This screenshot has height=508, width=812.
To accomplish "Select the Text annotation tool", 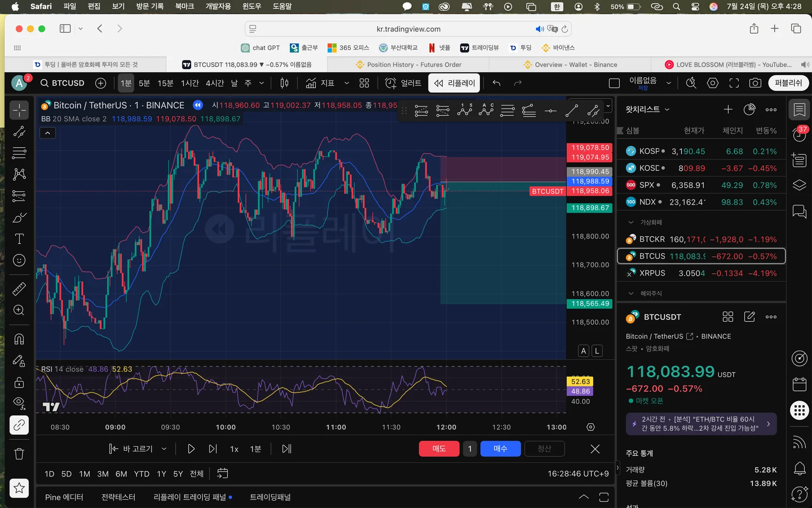I will point(19,239).
